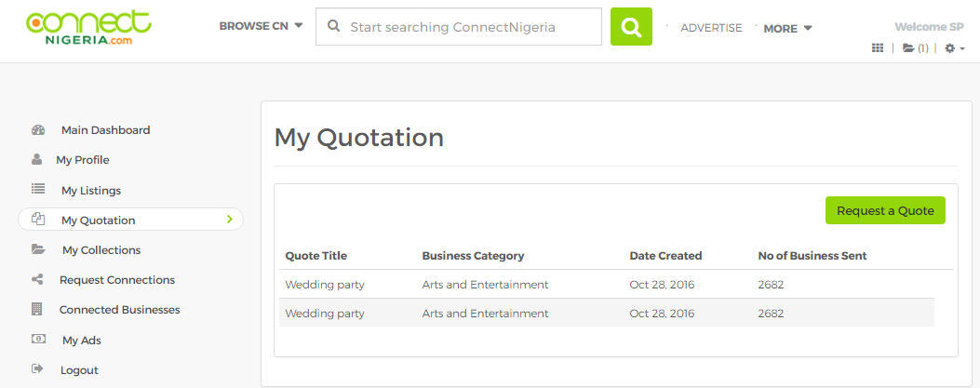This screenshot has height=388, width=980.
Task: Open the folder collections icon in header
Action: point(908,48)
